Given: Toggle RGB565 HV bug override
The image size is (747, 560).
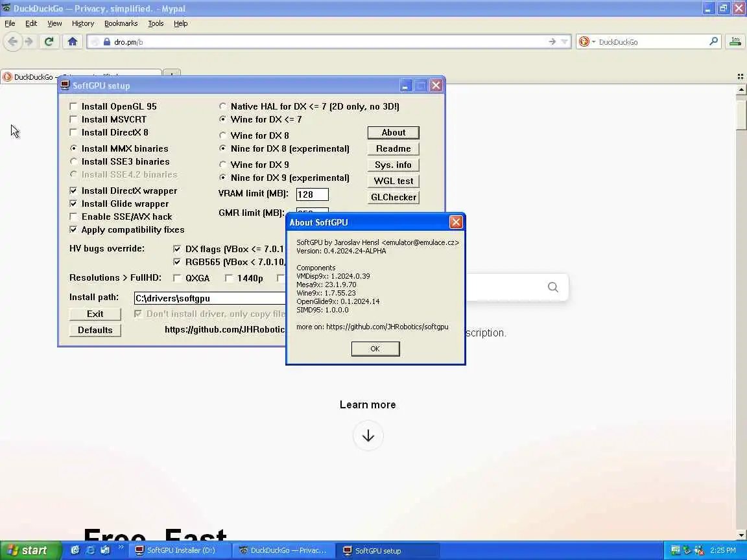Looking at the screenshot, I should coord(177,262).
